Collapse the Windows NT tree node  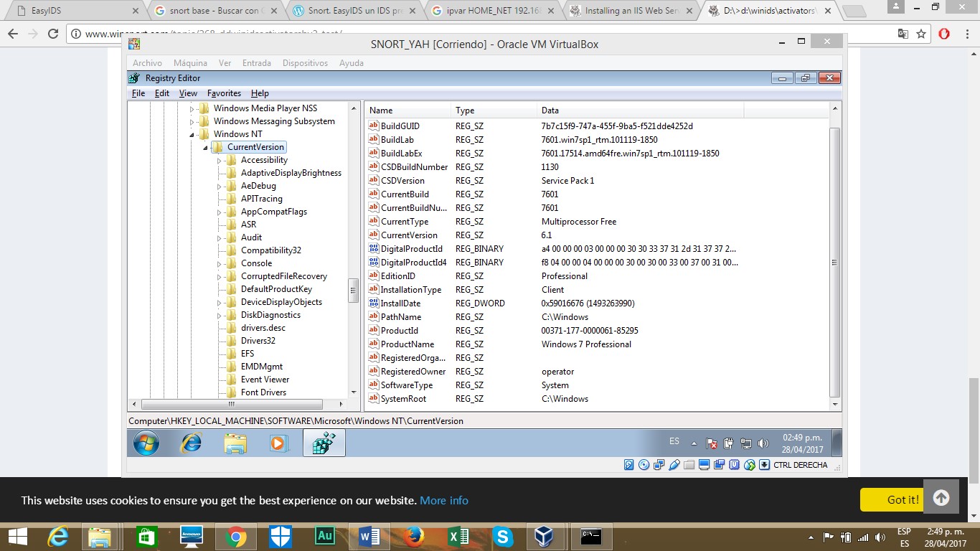[x=192, y=135]
